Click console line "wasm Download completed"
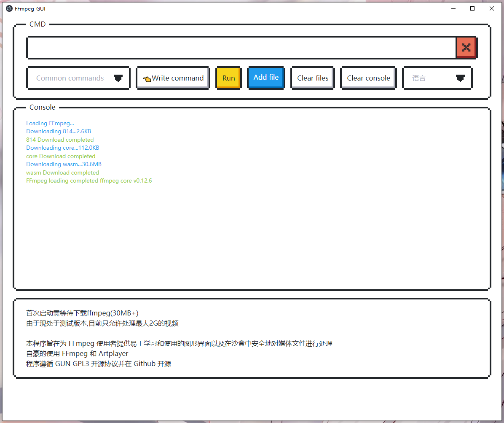 pos(62,172)
